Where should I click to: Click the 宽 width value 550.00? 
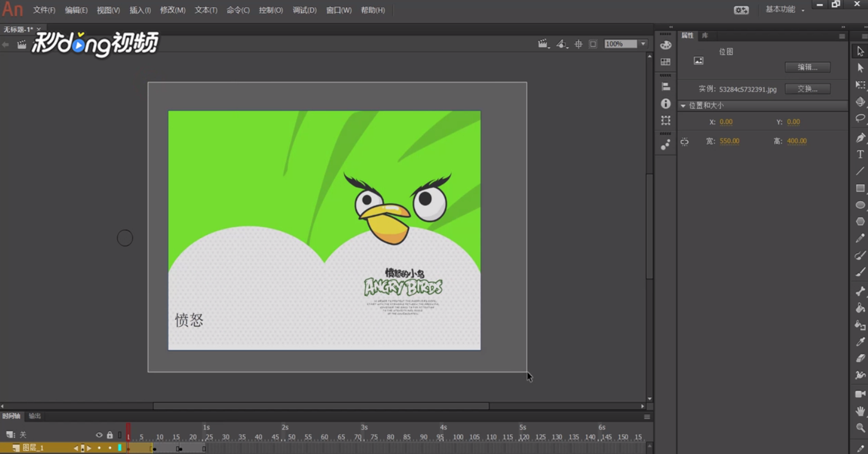tap(729, 141)
